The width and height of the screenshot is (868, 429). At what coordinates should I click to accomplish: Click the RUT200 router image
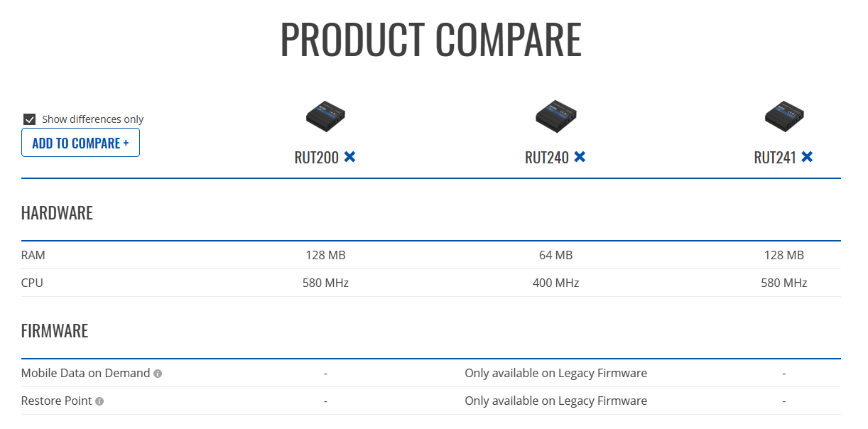325,115
